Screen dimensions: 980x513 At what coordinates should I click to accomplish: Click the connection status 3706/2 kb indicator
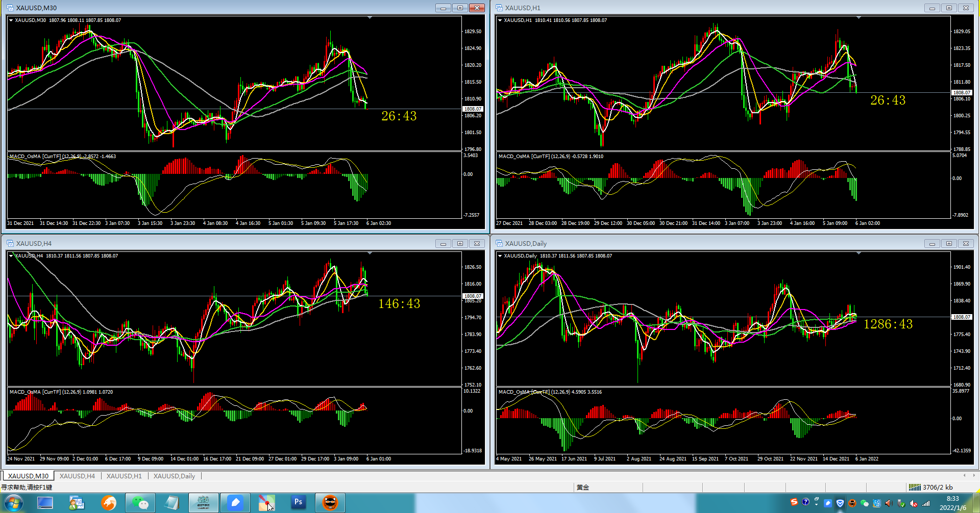(932, 487)
